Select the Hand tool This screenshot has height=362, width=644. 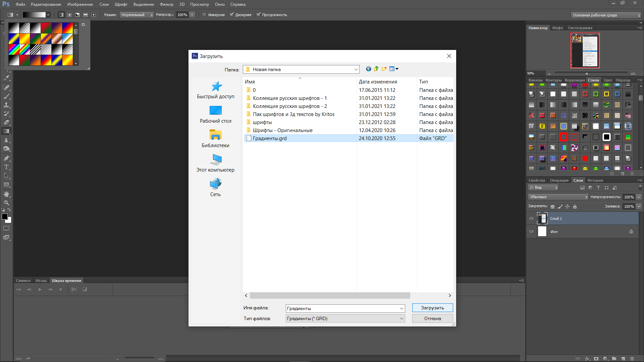coord(6,194)
